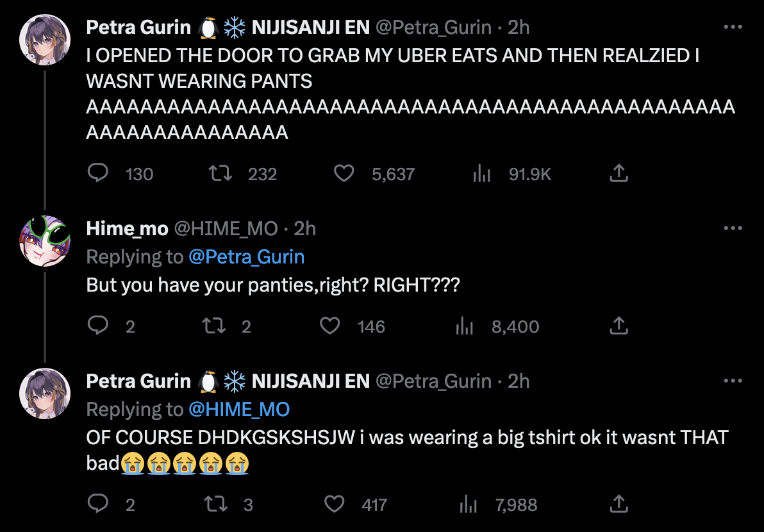
Task: Like the tweet with 5,637 likes
Action: click(x=344, y=173)
